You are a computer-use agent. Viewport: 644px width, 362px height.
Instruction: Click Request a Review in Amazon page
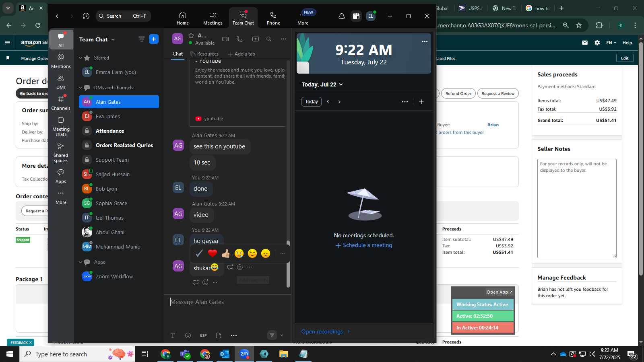(x=498, y=93)
